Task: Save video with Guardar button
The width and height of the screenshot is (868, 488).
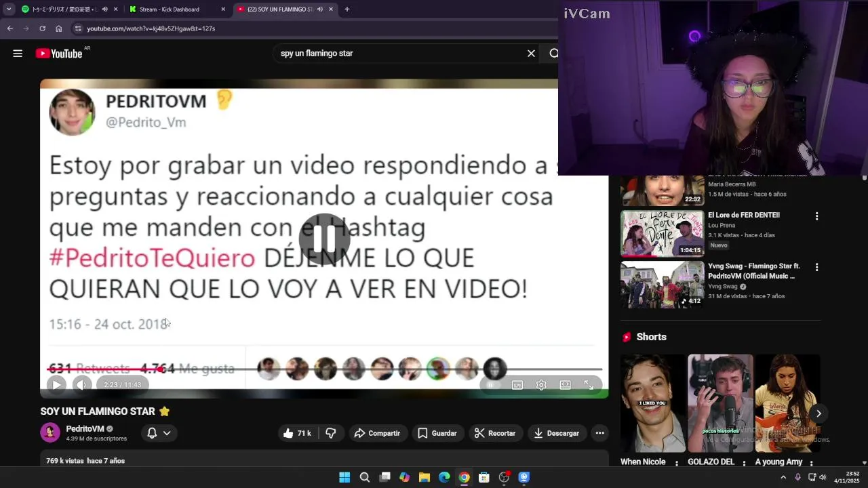Action: [437, 433]
